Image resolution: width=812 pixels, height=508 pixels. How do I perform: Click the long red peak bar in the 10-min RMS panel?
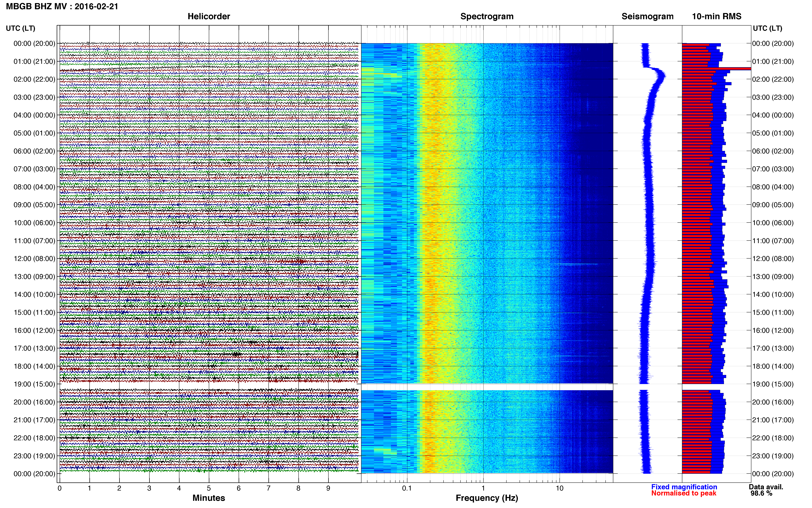[x=716, y=69]
